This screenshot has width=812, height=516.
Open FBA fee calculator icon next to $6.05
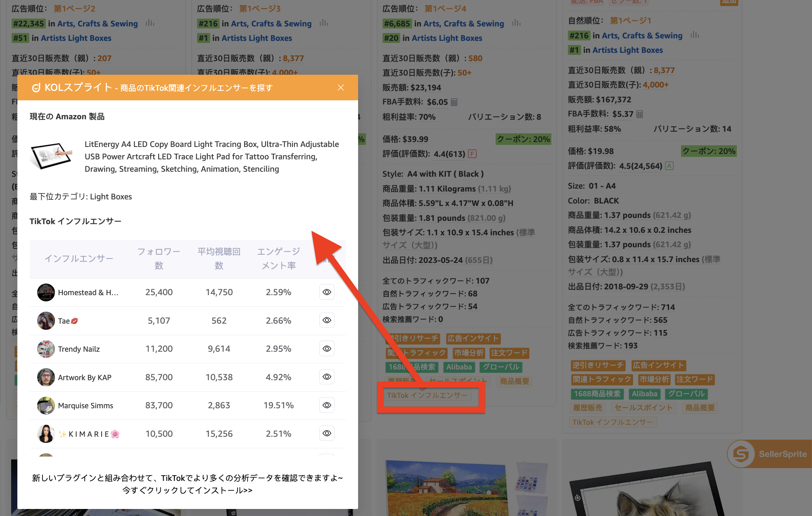coord(454,102)
